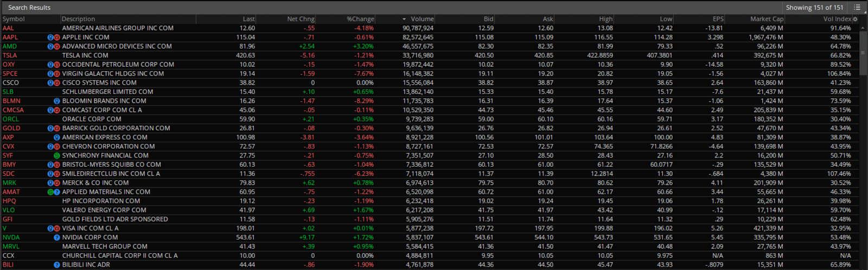Click the blue lightbulb icon beside Virgin Galactic
This screenshot has height=270, width=868.
pos(50,74)
